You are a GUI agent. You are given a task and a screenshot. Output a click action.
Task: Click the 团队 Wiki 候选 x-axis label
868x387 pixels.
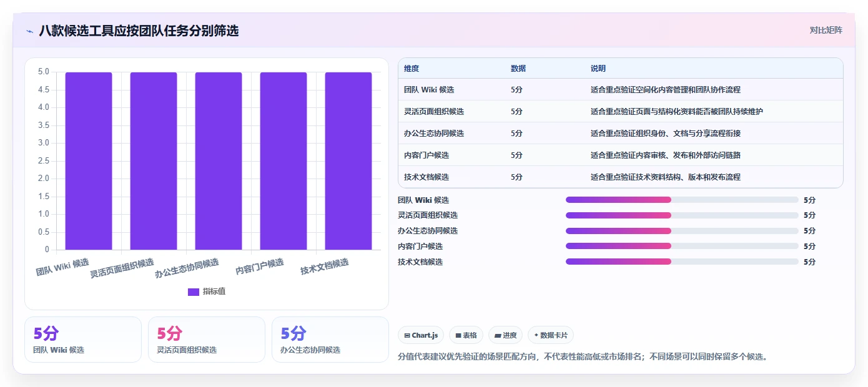click(x=62, y=267)
